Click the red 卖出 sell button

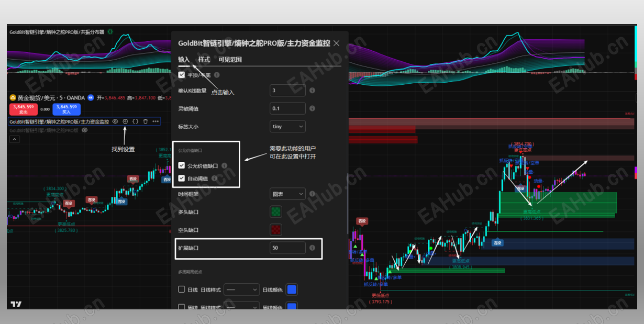(24, 109)
